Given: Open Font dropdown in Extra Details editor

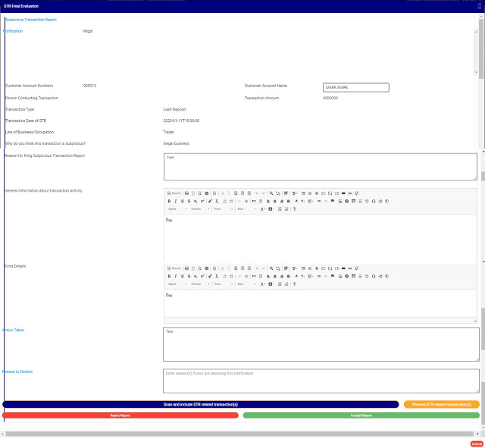Looking at the screenshot, I should [222, 284].
